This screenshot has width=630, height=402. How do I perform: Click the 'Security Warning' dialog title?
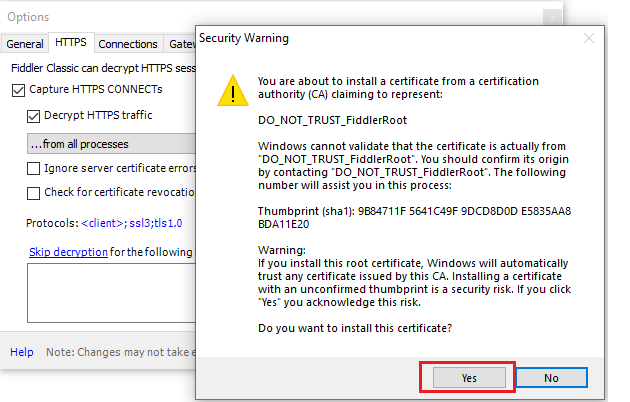point(244,38)
